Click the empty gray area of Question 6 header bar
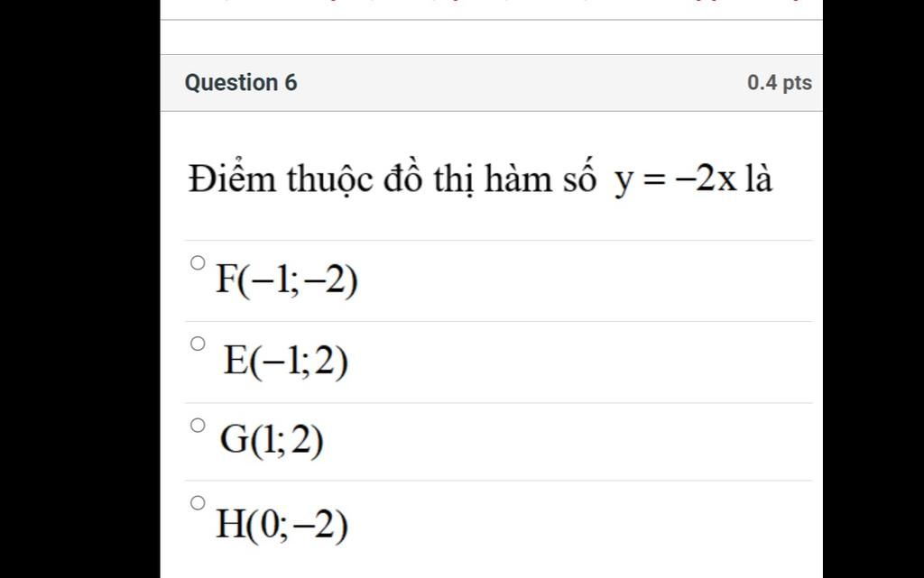 [x=522, y=83]
